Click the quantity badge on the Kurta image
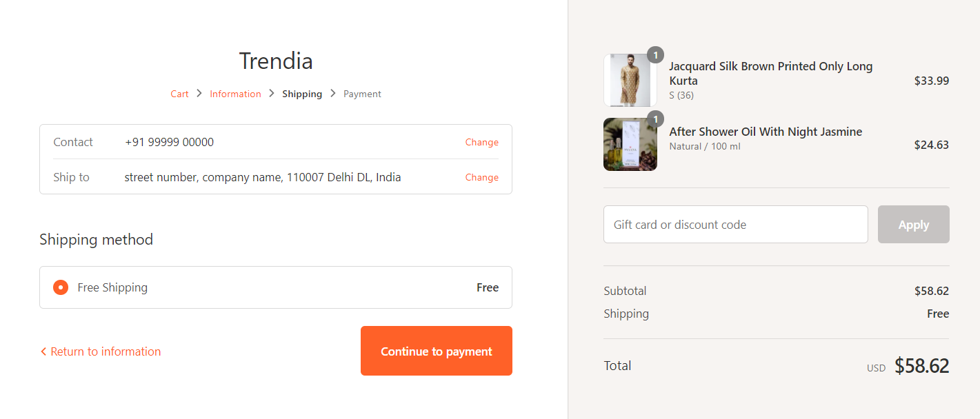The height and width of the screenshot is (419, 980). (655, 55)
